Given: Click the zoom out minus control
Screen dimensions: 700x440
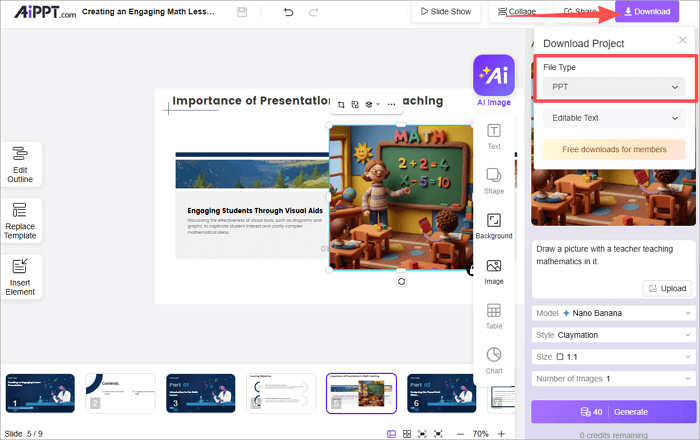Looking at the screenshot, I should pos(459,434).
